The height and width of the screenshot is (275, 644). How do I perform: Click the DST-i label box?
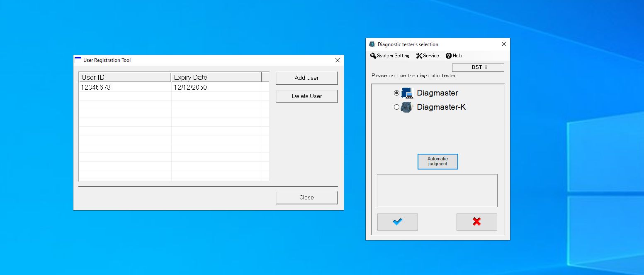click(x=478, y=68)
